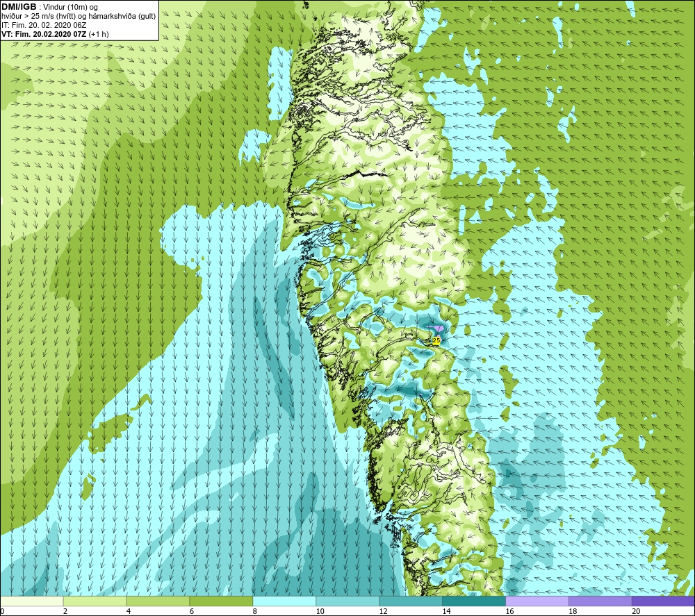This screenshot has width=695, height=616.
Task: Click the 12–14 m/s teal legend swatch
Action: tap(411, 601)
